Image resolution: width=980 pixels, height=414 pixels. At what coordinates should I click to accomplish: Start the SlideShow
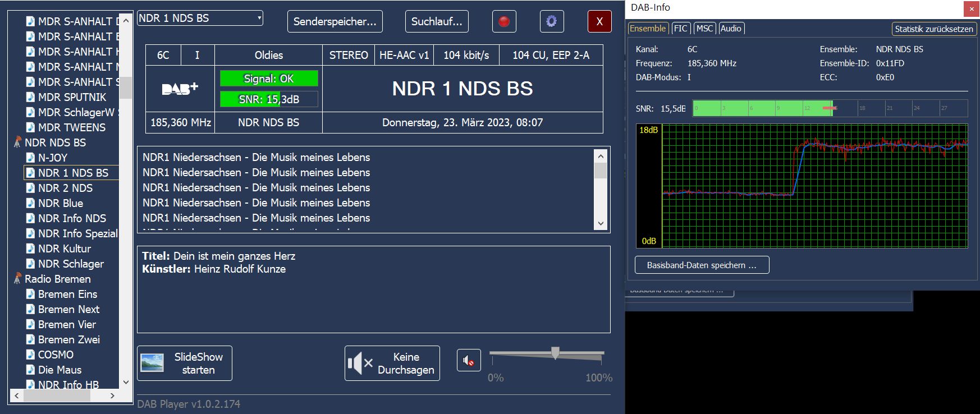[x=184, y=364]
